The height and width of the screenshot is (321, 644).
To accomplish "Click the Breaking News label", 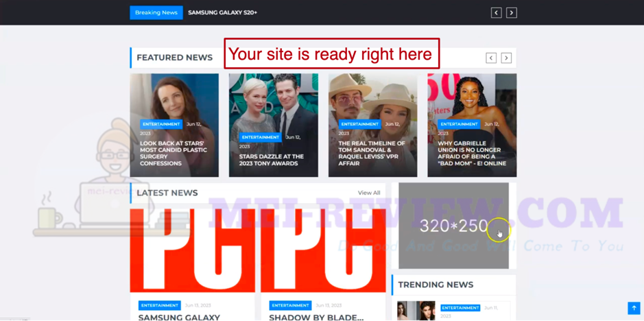I will click(x=156, y=13).
